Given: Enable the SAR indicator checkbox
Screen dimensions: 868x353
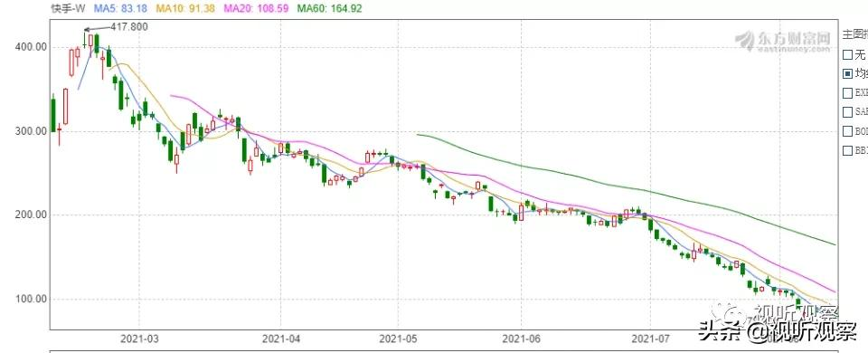Looking at the screenshot, I should (847, 112).
